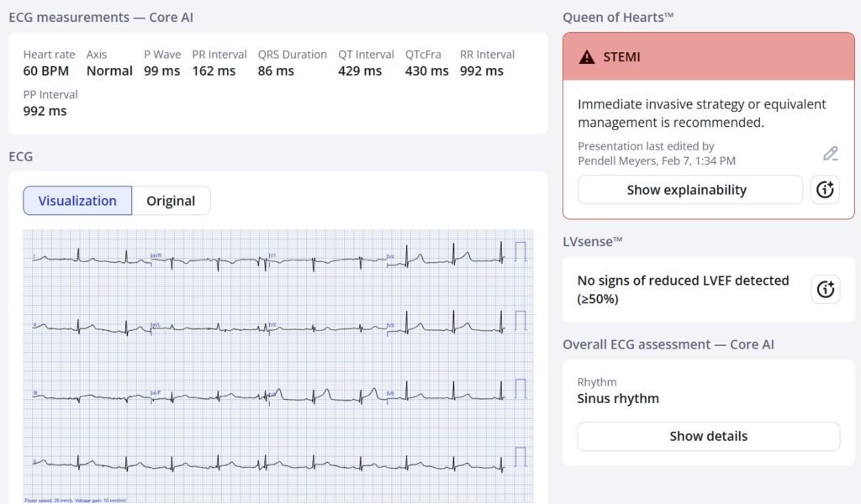Click calibration pulse on the bottom rhythm strip
Screen dimensions: 861x504
point(520,456)
